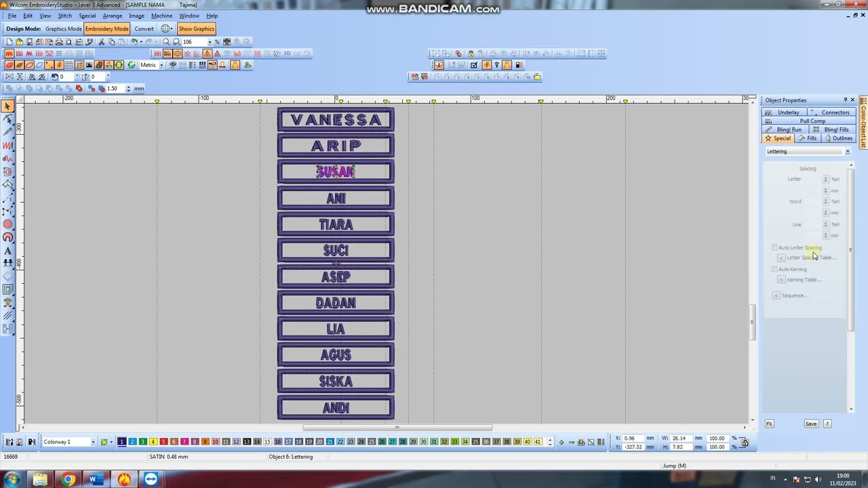
Task: Click the Convert button
Action: coord(144,28)
